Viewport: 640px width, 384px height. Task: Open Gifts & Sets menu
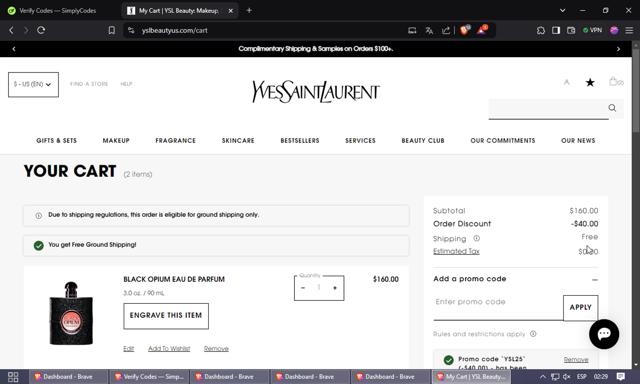pos(56,140)
